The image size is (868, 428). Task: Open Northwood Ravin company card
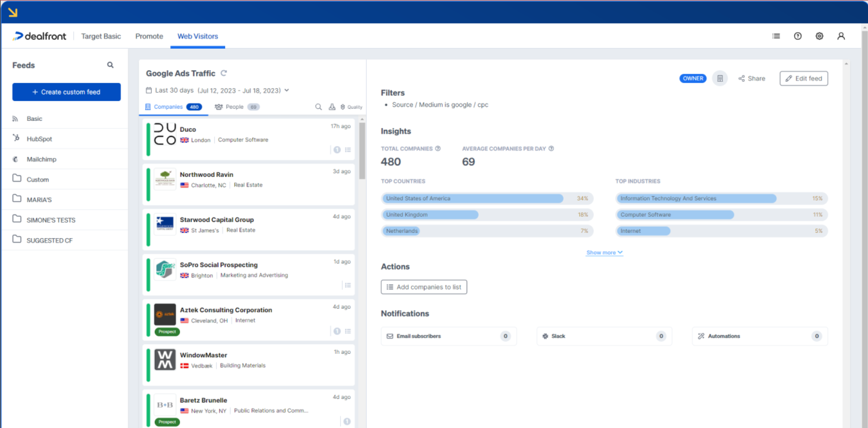click(x=249, y=184)
